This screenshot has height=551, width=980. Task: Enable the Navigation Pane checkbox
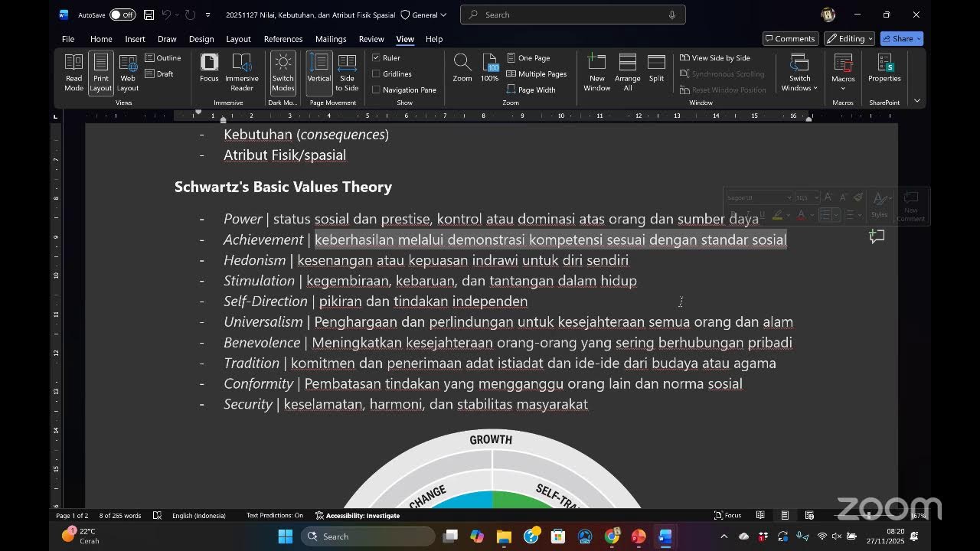[x=376, y=90]
